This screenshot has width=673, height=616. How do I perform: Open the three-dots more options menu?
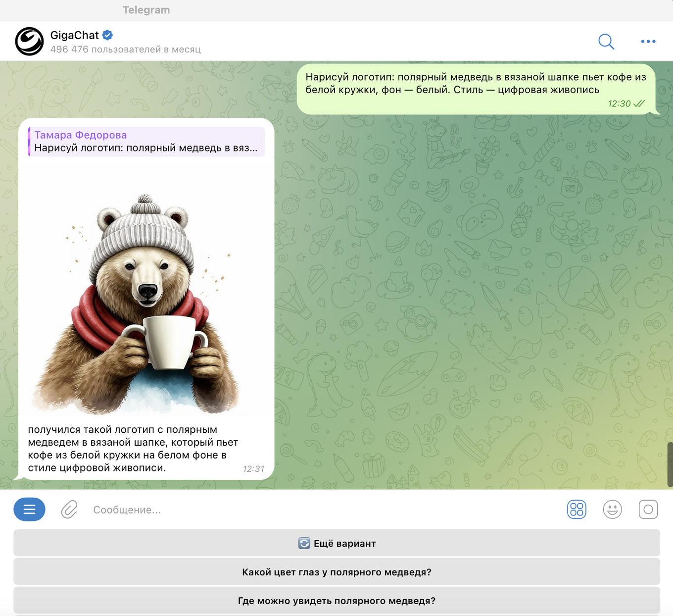point(648,42)
